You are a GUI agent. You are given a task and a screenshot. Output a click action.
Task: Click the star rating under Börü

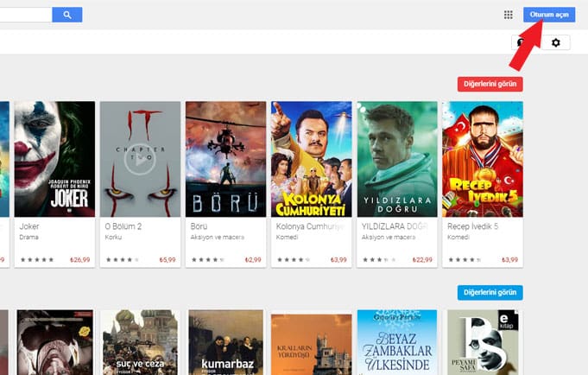click(x=207, y=259)
